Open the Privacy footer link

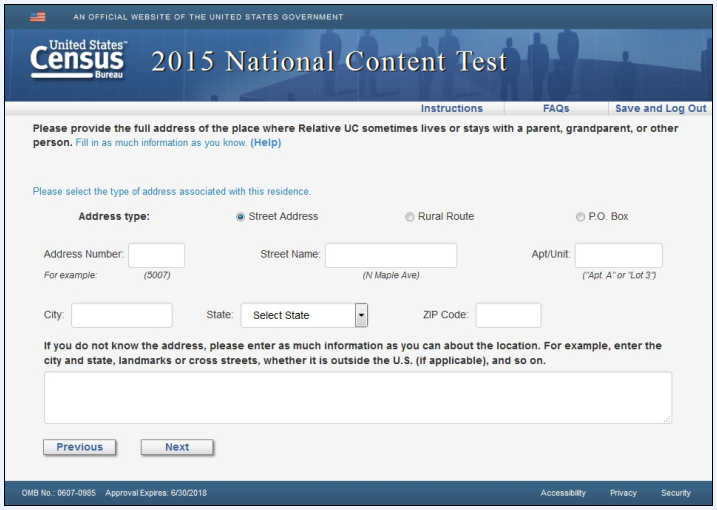pyautogui.click(x=623, y=493)
